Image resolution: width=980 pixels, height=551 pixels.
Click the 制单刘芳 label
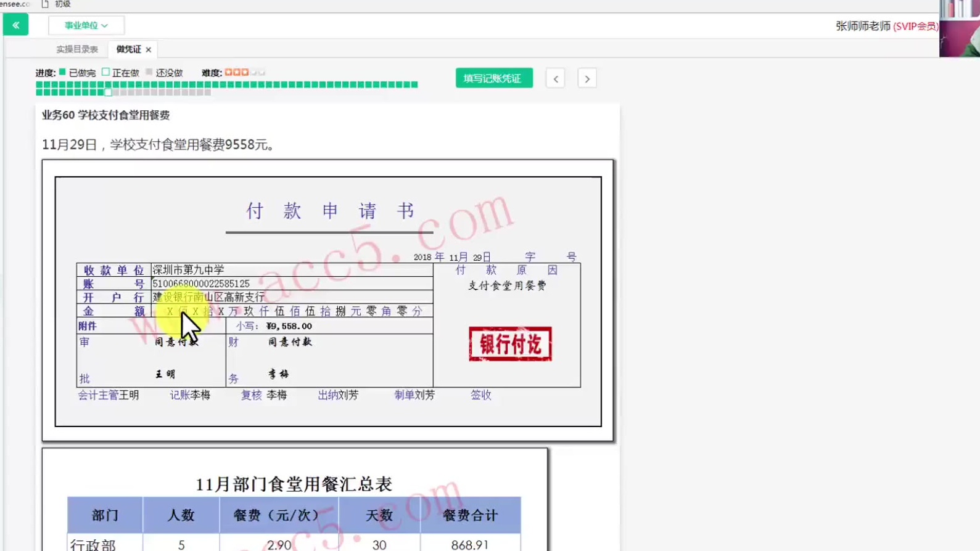tap(414, 395)
